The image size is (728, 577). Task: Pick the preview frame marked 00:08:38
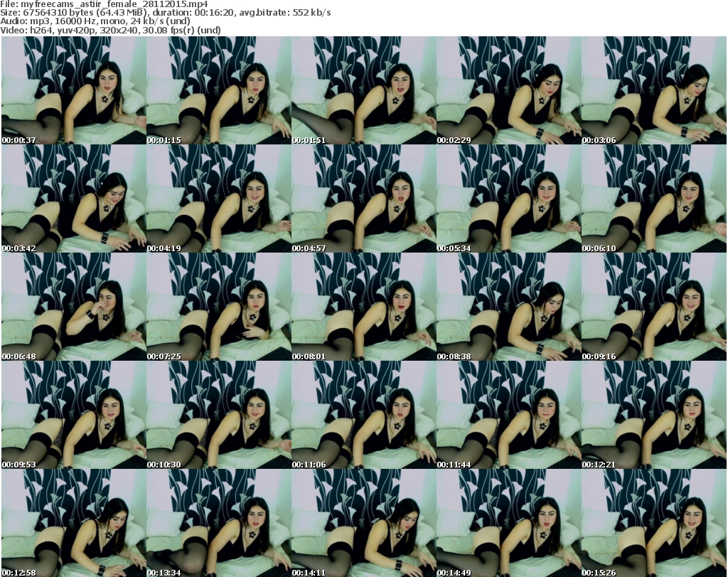(508, 307)
